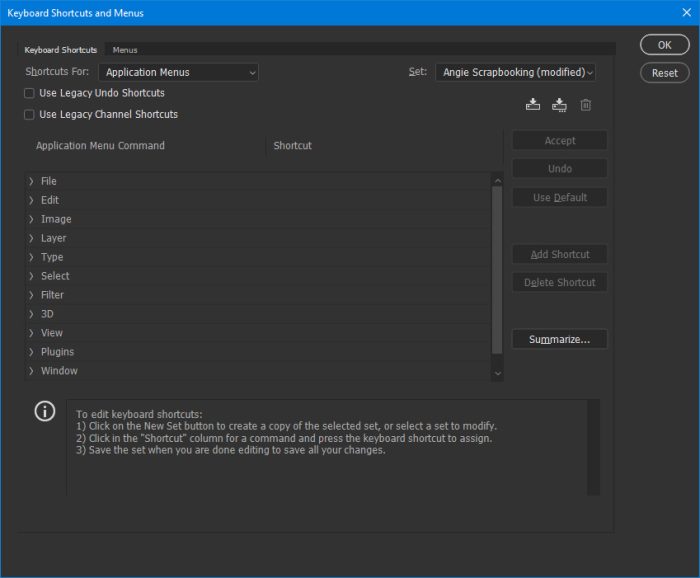Screen dimensions: 700x578
Task: Click the Summarize button
Action: [559, 339]
